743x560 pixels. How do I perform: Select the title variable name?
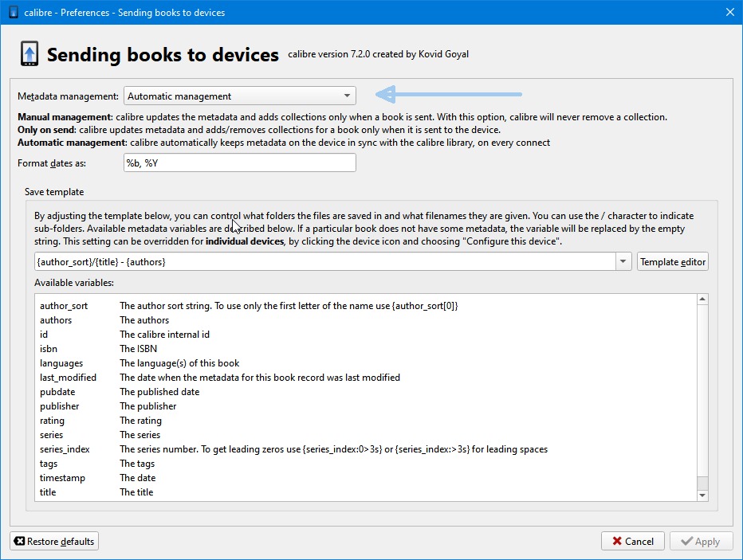click(x=47, y=492)
